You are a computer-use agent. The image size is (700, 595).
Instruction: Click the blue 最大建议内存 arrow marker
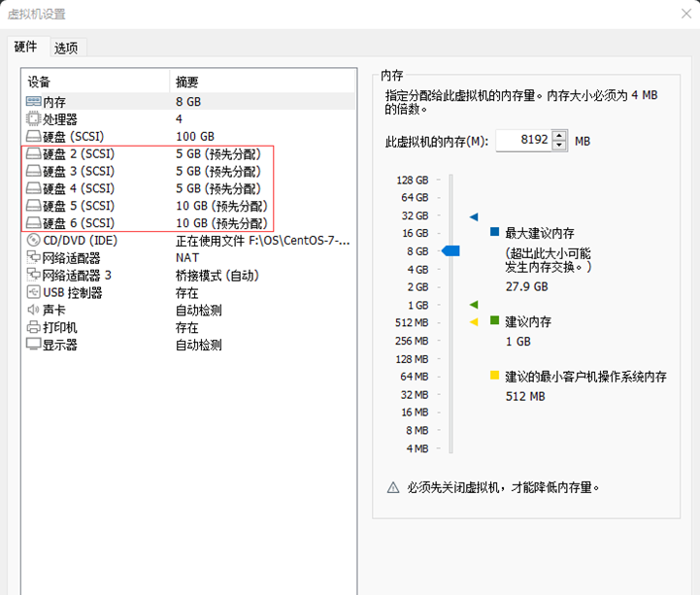(x=474, y=216)
